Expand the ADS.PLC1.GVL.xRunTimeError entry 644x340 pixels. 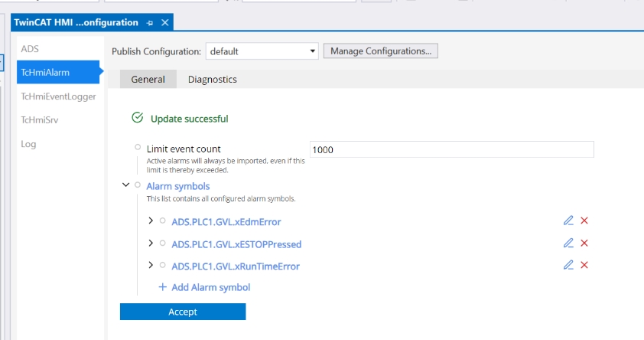coord(151,265)
